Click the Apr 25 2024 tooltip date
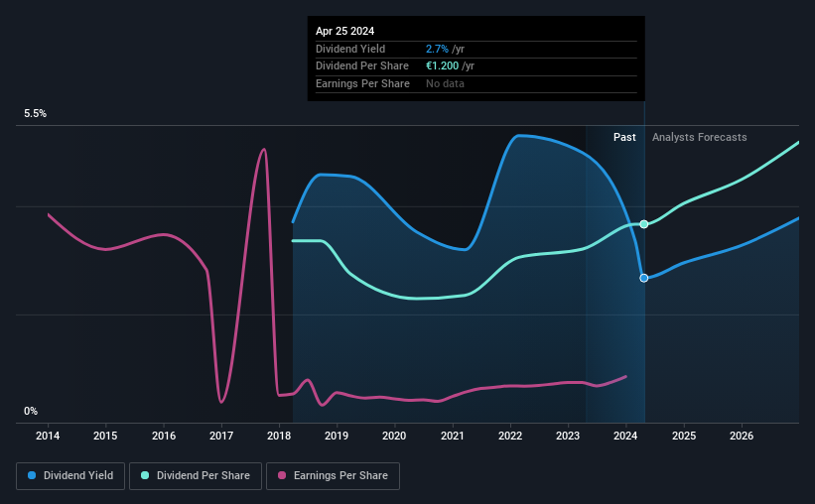The height and width of the screenshot is (504, 815). (345, 31)
